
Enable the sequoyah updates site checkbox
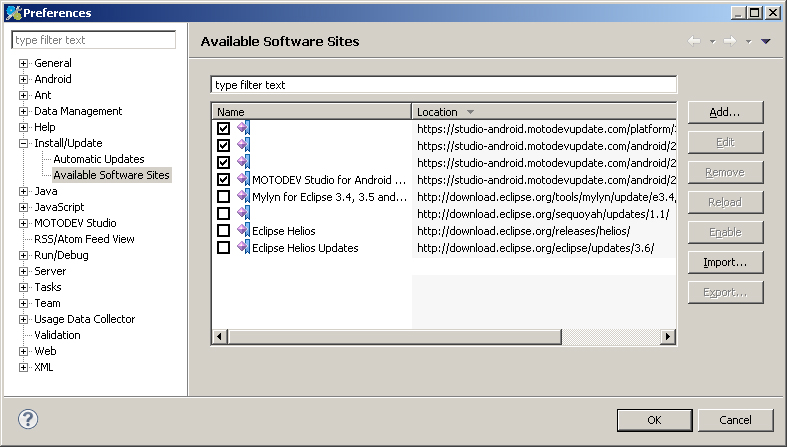coord(223,214)
